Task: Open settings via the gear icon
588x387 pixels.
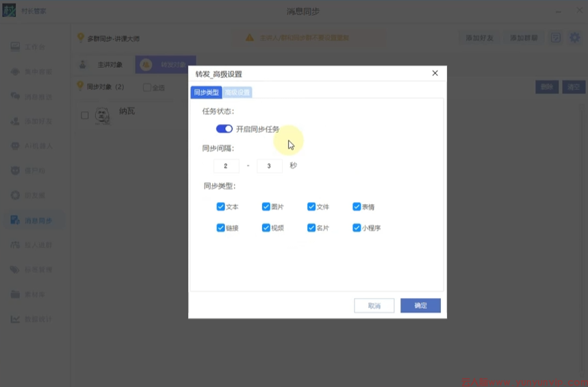Action: (x=574, y=38)
